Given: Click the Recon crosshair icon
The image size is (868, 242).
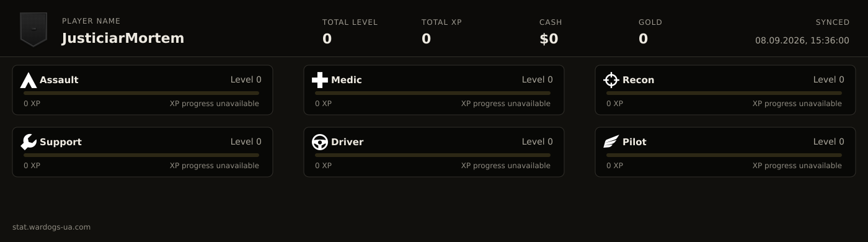Looking at the screenshot, I should (x=611, y=80).
